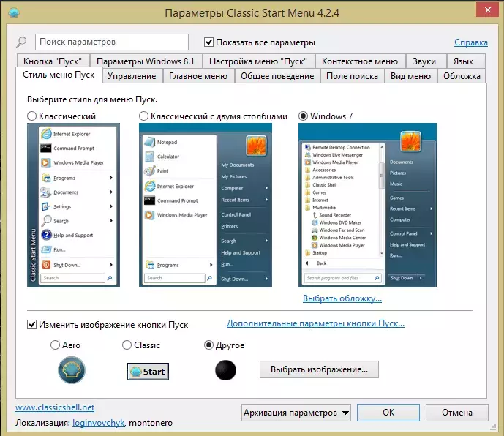Click the 'loginvovchyk' localization link
This screenshot has height=436, width=504.
click(98, 423)
